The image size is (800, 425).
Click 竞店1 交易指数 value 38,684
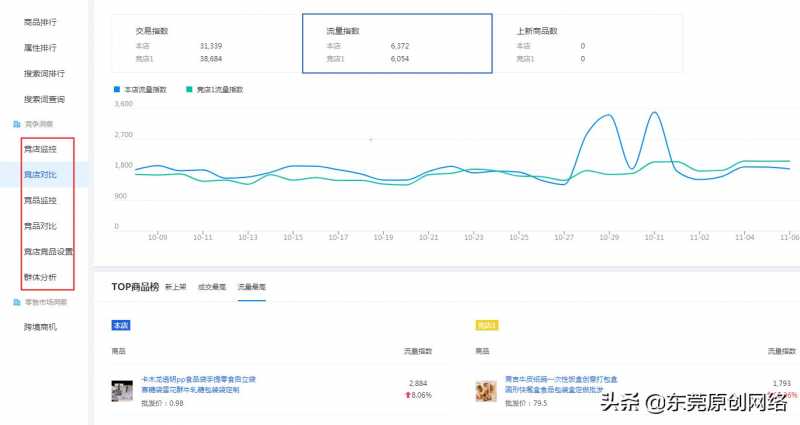click(211, 59)
